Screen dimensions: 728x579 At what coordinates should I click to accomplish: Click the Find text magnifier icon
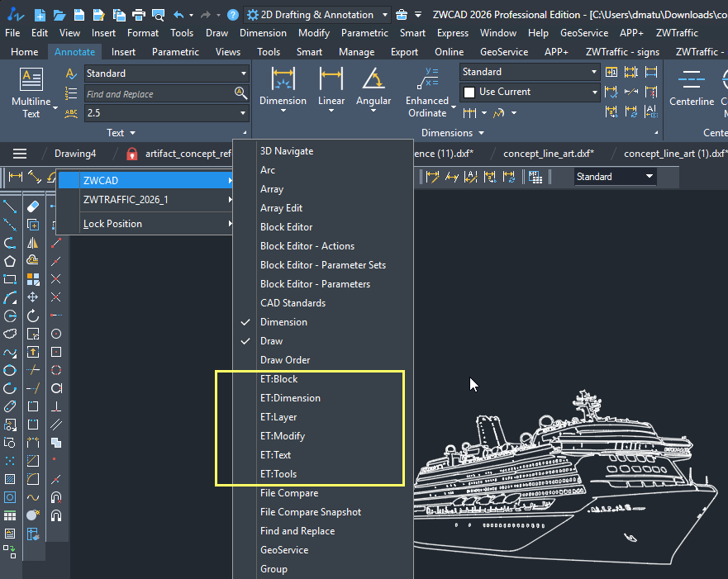tap(240, 93)
